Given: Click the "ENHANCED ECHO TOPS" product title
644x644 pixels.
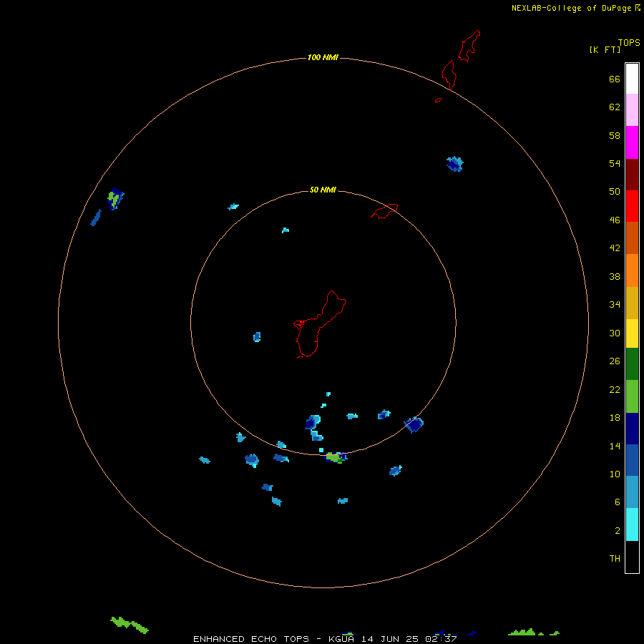Looking at the screenshot, I should click(x=251, y=639).
